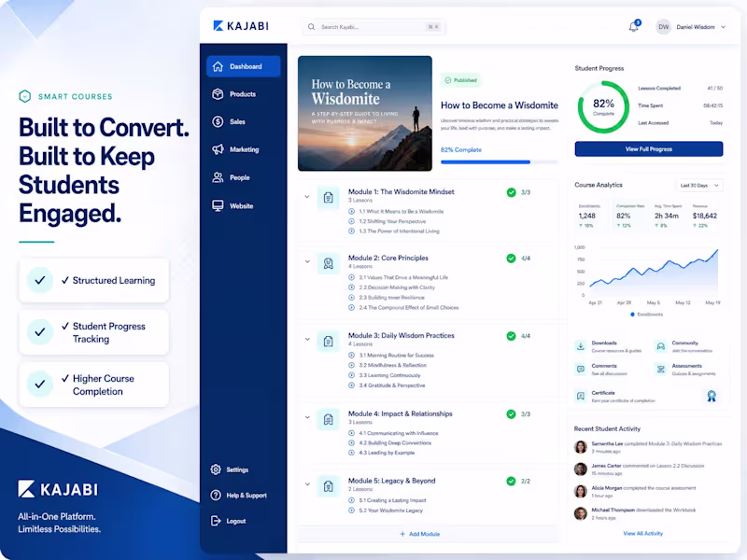Click the Module 1 document icon

329,197
